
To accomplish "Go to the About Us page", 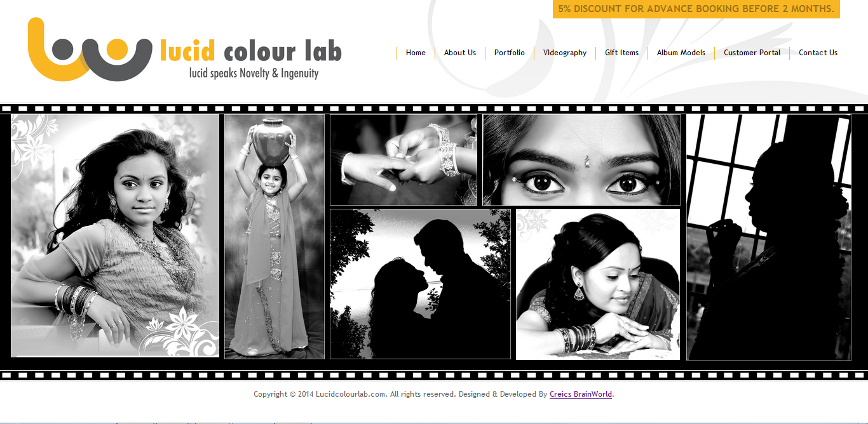I will tap(459, 53).
